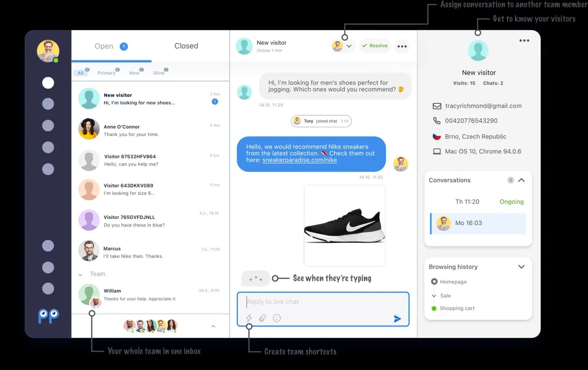Expand the team agents bar with the up chevron
The height and width of the screenshot is (370, 588).
point(213,326)
